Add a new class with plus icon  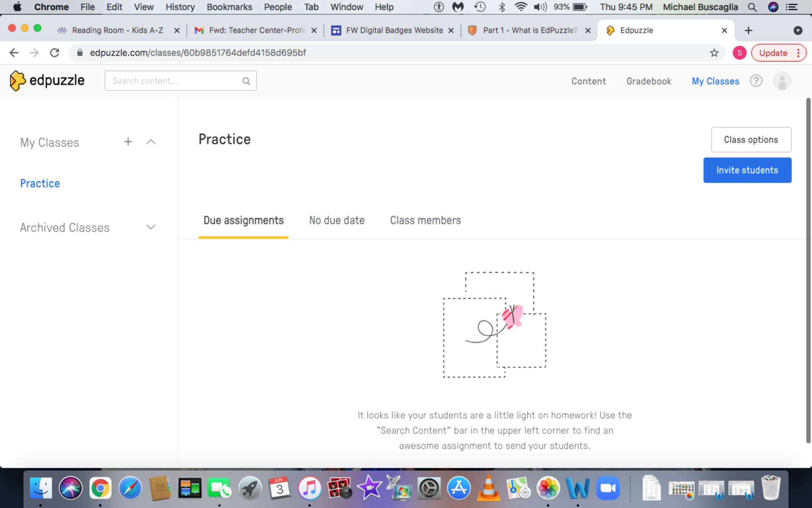click(x=128, y=142)
